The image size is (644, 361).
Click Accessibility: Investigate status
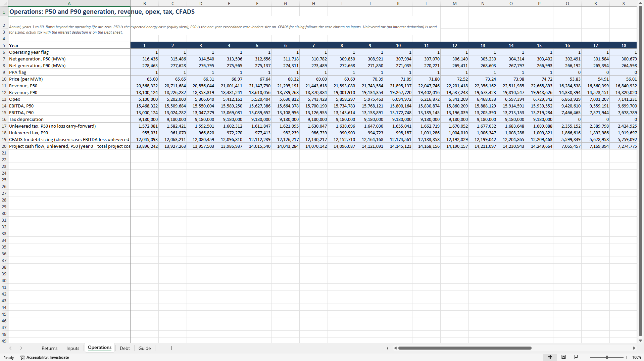(45, 357)
